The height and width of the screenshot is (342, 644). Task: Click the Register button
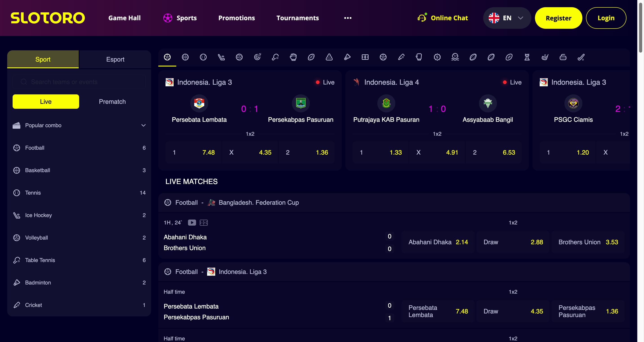click(558, 18)
